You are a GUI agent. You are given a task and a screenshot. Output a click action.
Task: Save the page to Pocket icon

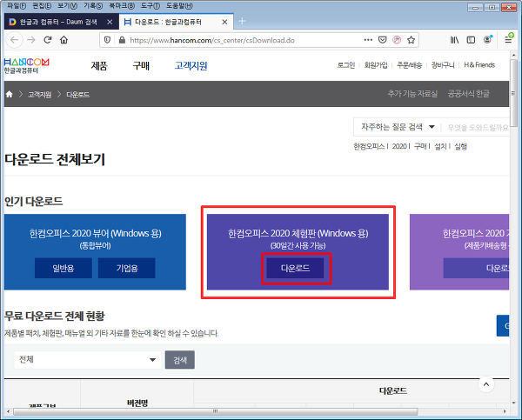click(x=383, y=40)
